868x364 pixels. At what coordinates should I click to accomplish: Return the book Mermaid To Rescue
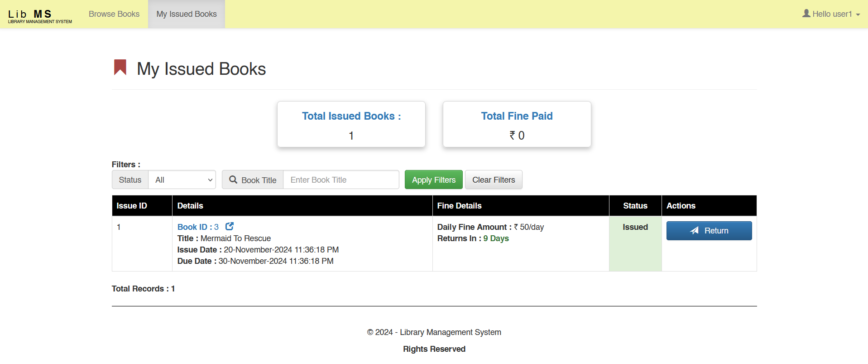709,231
